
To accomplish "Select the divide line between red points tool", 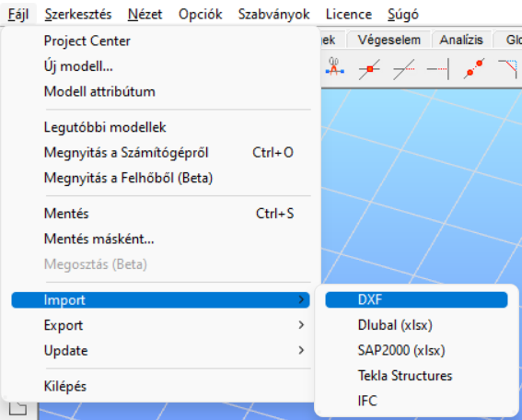I will click(474, 68).
